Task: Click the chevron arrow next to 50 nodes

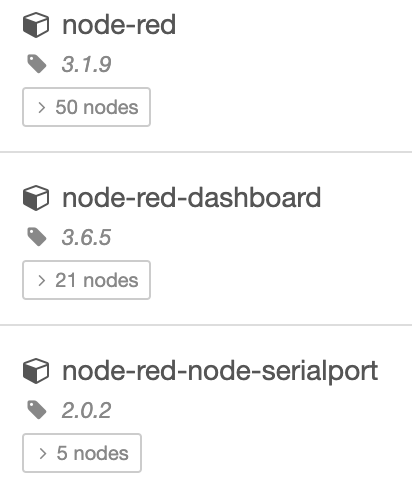Action: click(x=42, y=108)
